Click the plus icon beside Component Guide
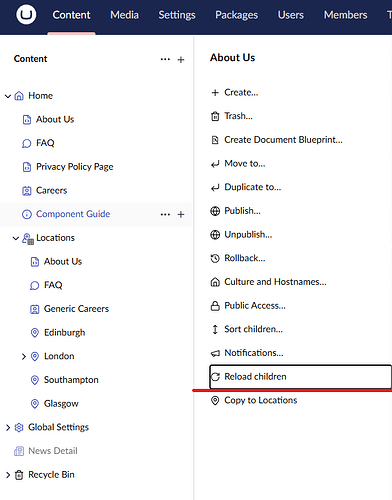Image resolution: width=392 pixels, height=500 pixels. pyautogui.click(x=181, y=214)
